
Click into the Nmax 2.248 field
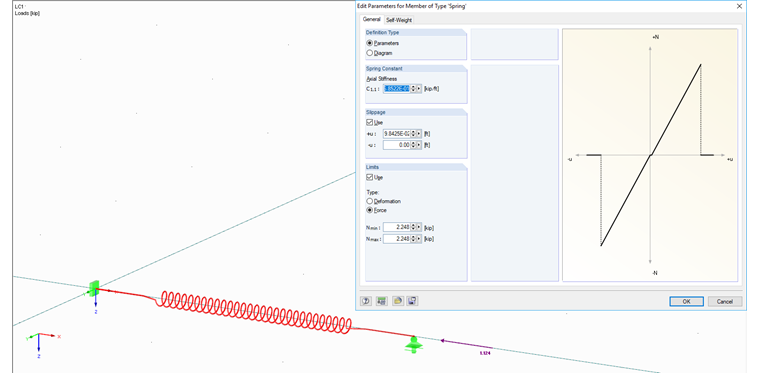point(396,238)
